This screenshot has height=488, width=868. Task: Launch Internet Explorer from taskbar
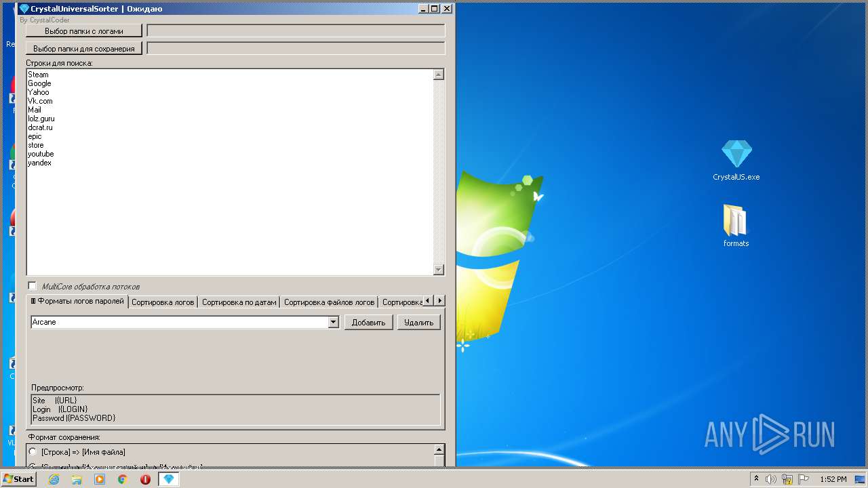coord(54,479)
